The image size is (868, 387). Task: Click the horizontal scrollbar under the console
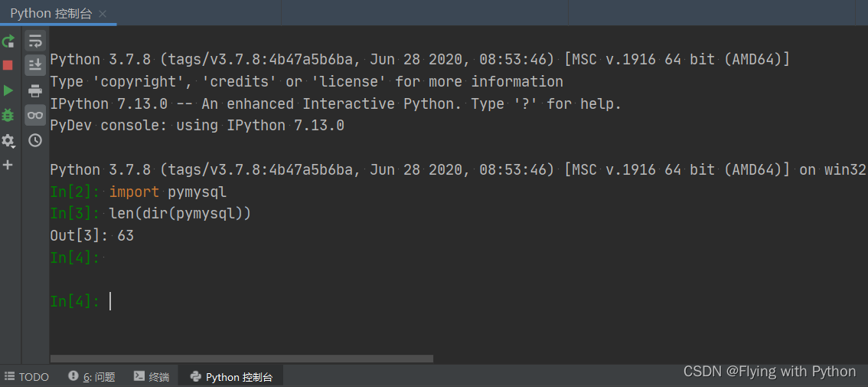[242, 359]
